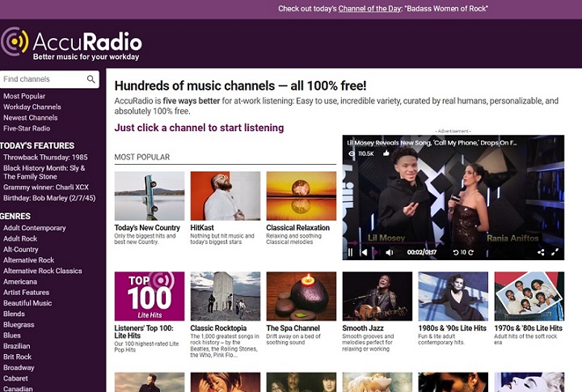Click the search magnifier icon
This screenshot has width=582, height=392.
pos(91,79)
